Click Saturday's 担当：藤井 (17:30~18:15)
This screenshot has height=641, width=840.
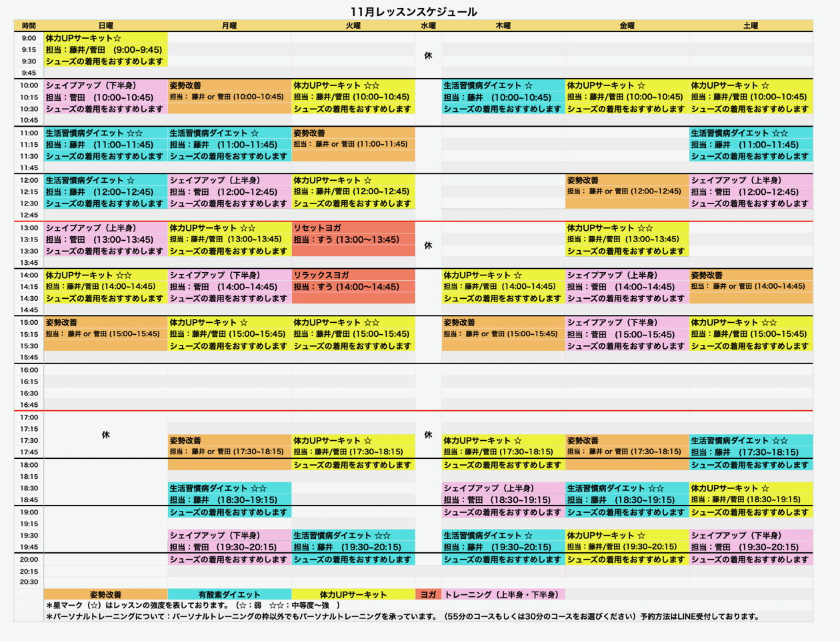click(x=751, y=452)
